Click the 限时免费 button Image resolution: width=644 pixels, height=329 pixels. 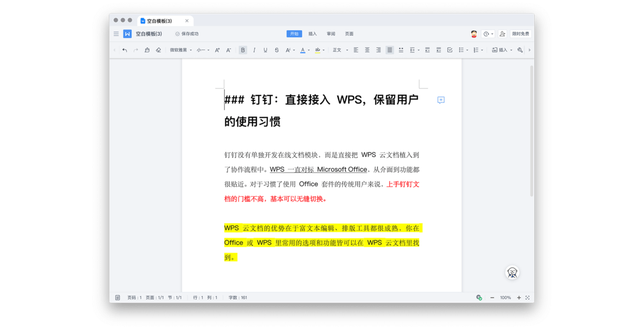coord(520,34)
